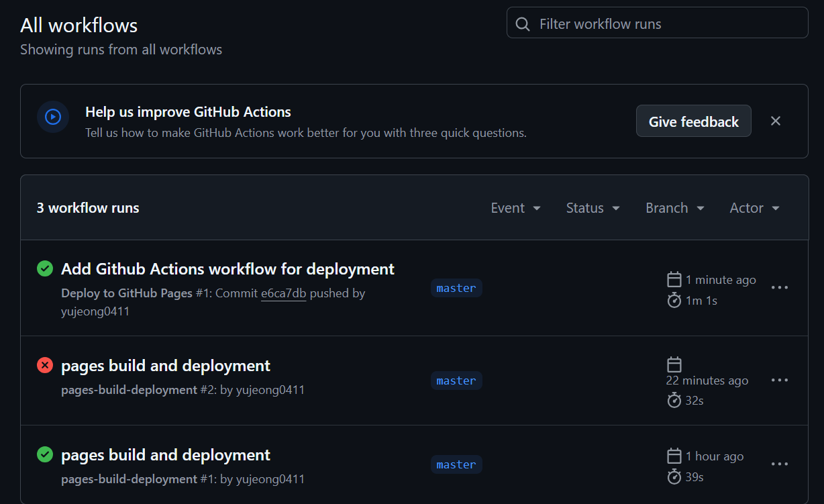Open pages build and deployment run #2
This screenshot has height=504, width=824.
point(166,366)
